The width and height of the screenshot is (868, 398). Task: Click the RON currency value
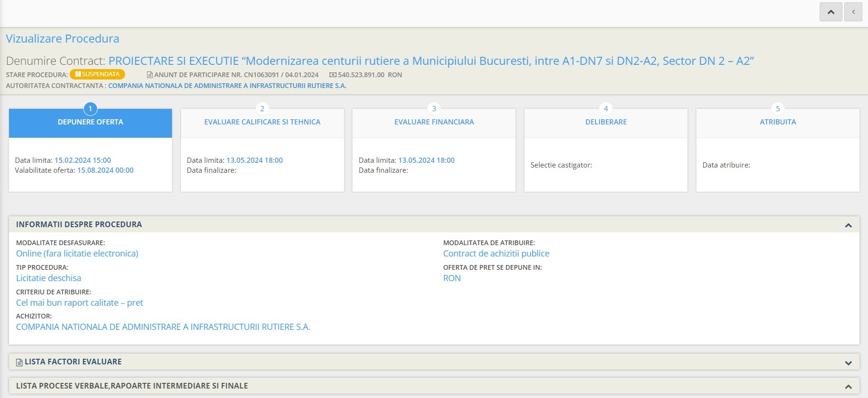(452, 278)
